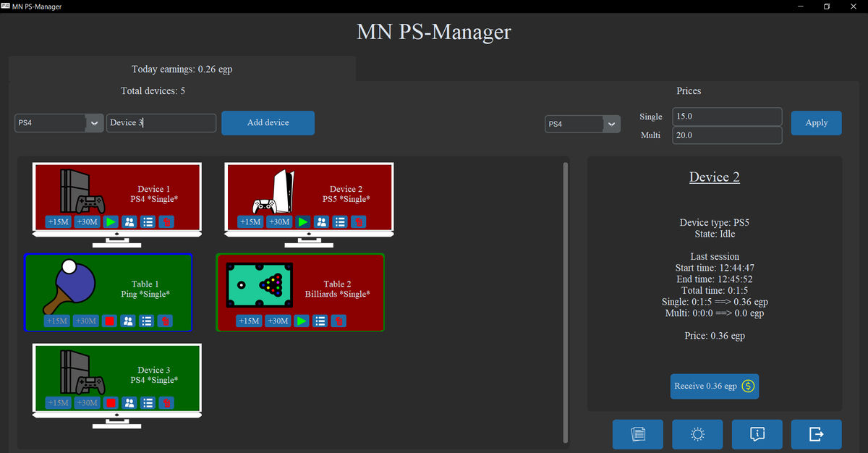Image resolution: width=868 pixels, height=453 pixels.
Task: Click the 'Start time: 12:44:47' line
Action: (715, 268)
